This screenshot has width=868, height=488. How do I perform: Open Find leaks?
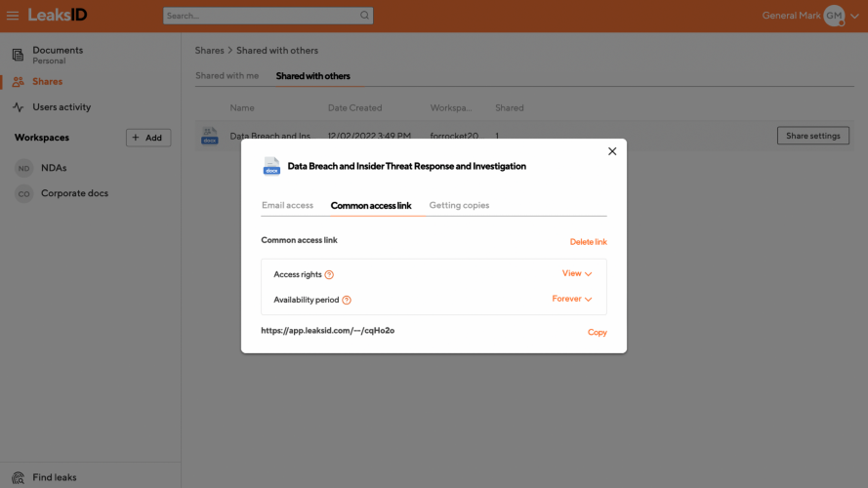[55, 477]
